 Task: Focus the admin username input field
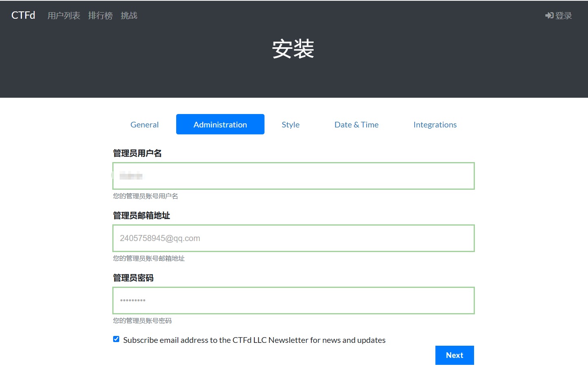293,176
